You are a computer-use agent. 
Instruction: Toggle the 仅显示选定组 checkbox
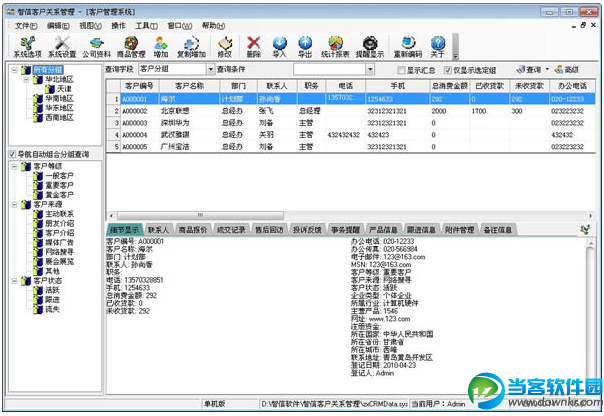tap(447, 70)
